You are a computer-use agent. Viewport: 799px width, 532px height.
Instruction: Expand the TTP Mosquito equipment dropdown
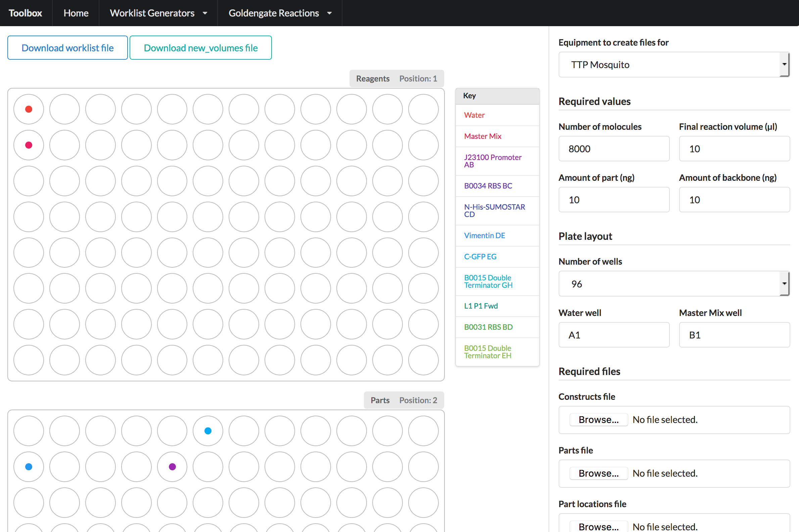pyautogui.click(x=674, y=65)
